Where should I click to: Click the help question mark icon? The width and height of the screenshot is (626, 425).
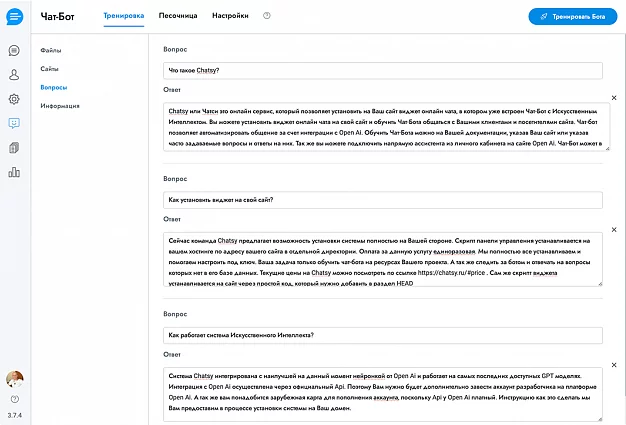tap(266, 16)
